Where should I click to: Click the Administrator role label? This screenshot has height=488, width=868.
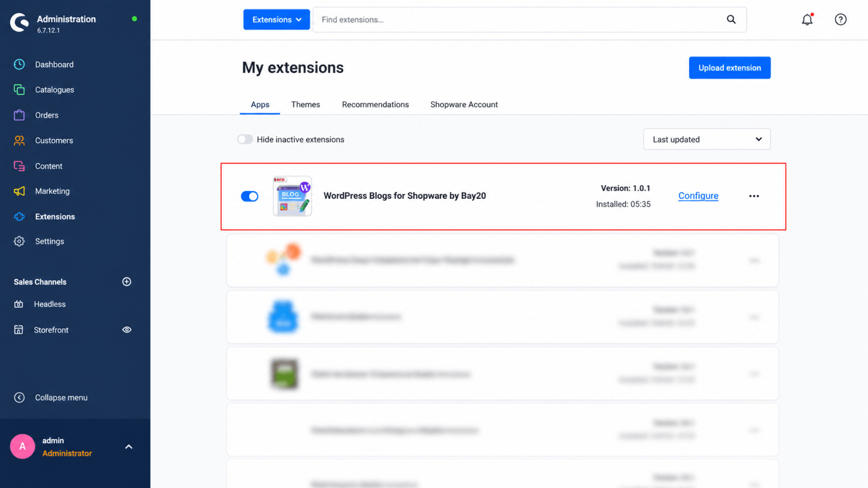click(67, 453)
